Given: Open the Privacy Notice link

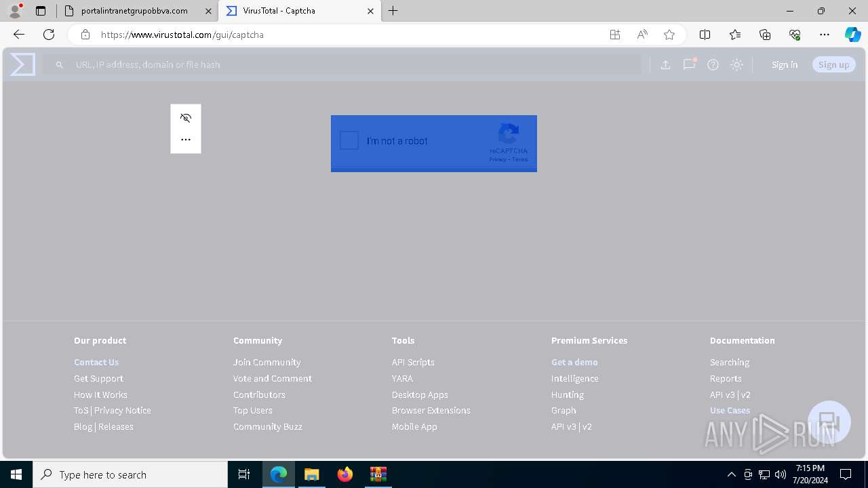Looking at the screenshot, I should 123,411.
